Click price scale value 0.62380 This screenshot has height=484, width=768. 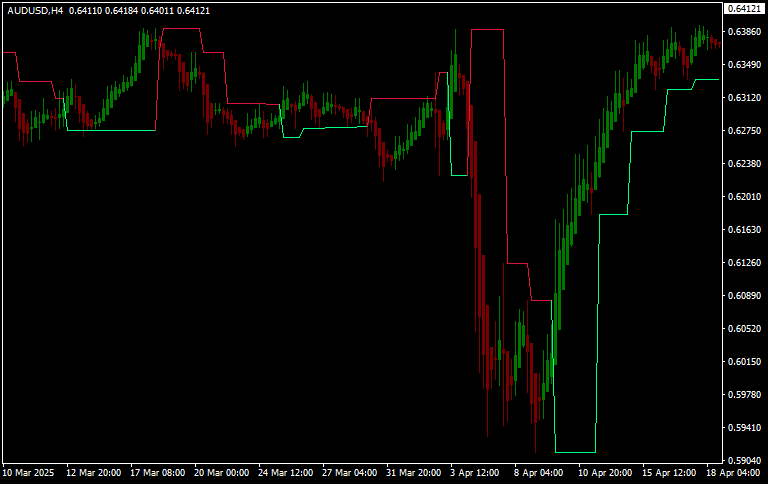(x=744, y=164)
